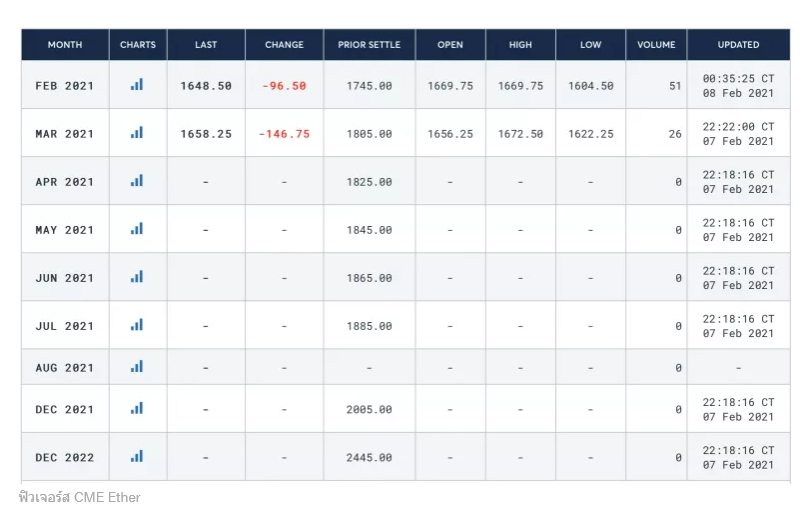Click the LAST column header
This screenshot has height=514, width=812.
(206, 45)
